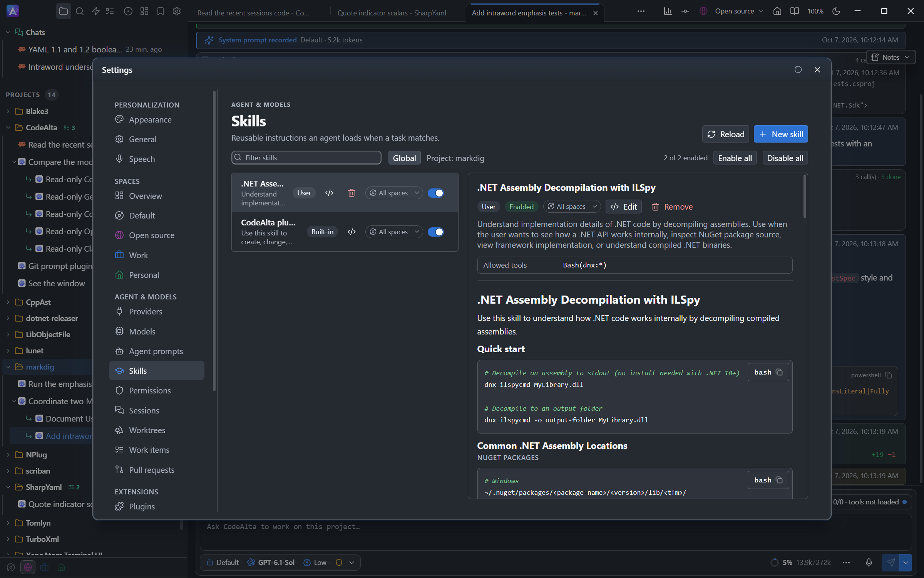Focus the Filter skills search field
924x578 pixels.
306,158
